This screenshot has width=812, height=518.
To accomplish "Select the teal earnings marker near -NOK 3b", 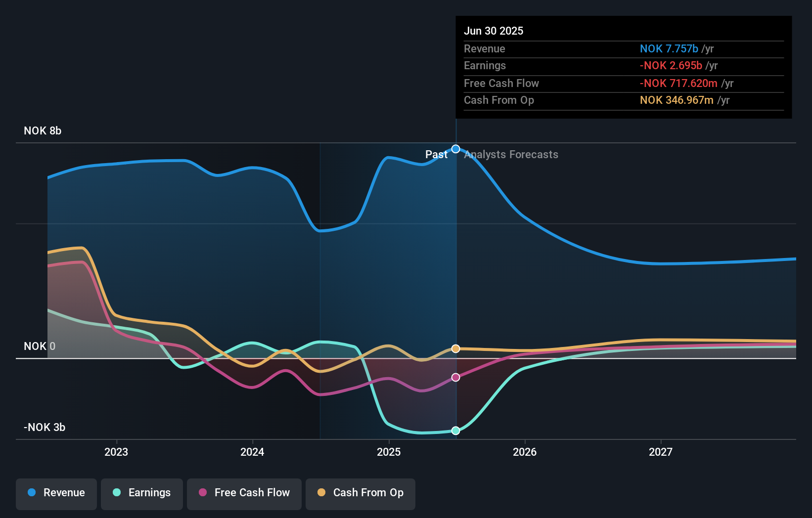I will tap(455, 431).
